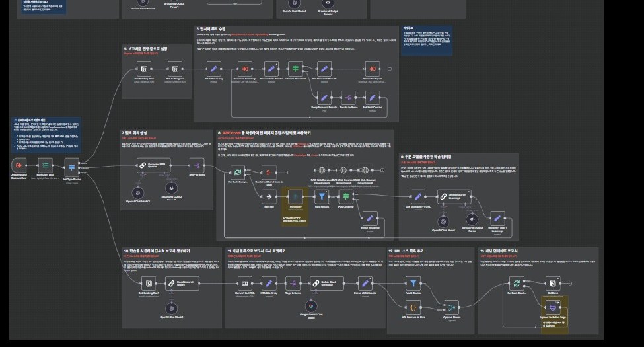Open the Set Next Queries node
Viewport: 644px width, 347px height.
pos(372,98)
